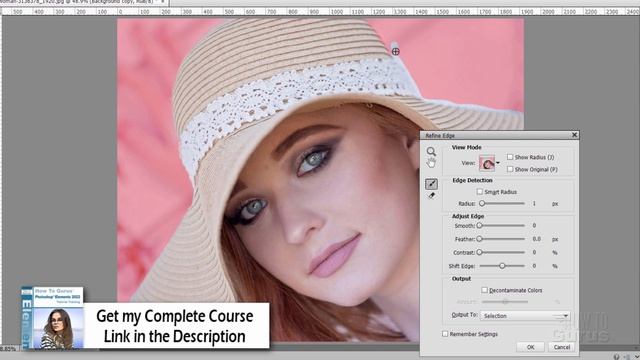The height and width of the screenshot is (360, 640).
Task: Click the document title tab
Action: 84,2
